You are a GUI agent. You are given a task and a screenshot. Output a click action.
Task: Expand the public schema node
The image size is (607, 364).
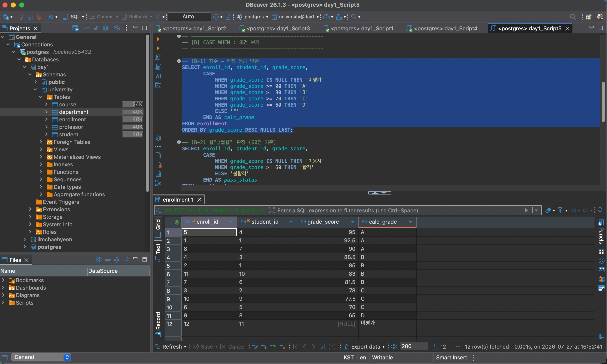click(x=35, y=82)
